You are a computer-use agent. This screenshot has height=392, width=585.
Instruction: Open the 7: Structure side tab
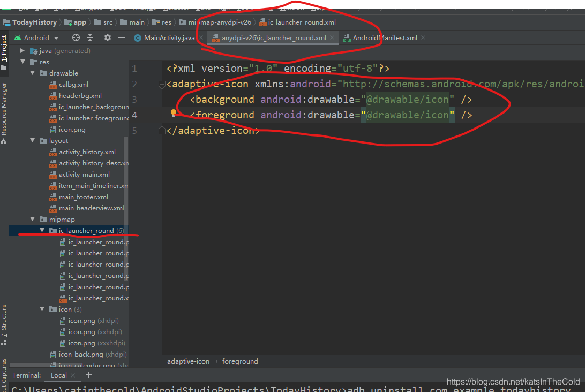(x=4, y=324)
